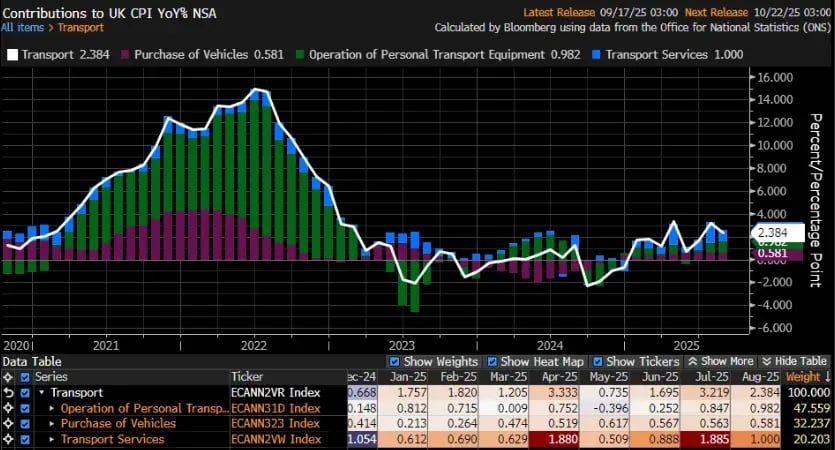835x450 pixels.
Task: Click the Weight column sort arrow
Action: 826,377
